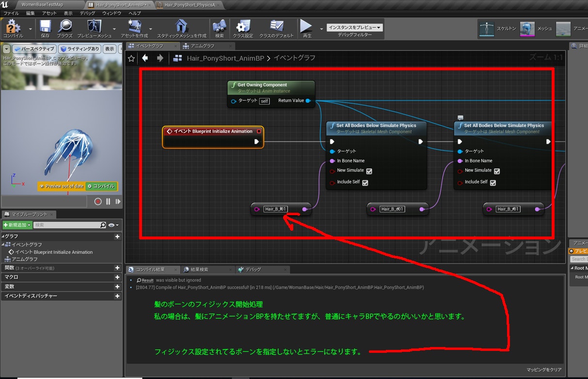Open 新規追加 add new dropdown
The height and width of the screenshot is (379, 588).
coord(17,225)
